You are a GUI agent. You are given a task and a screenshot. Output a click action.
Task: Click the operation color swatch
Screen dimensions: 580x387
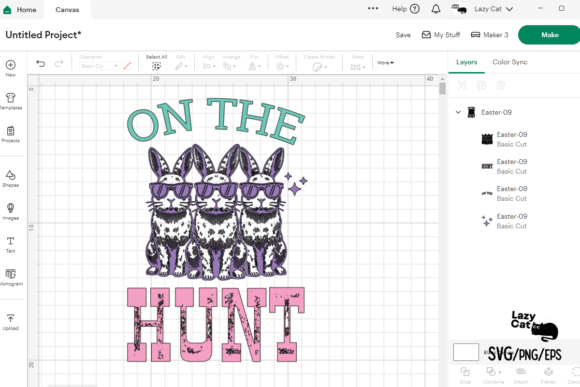point(127,66)
